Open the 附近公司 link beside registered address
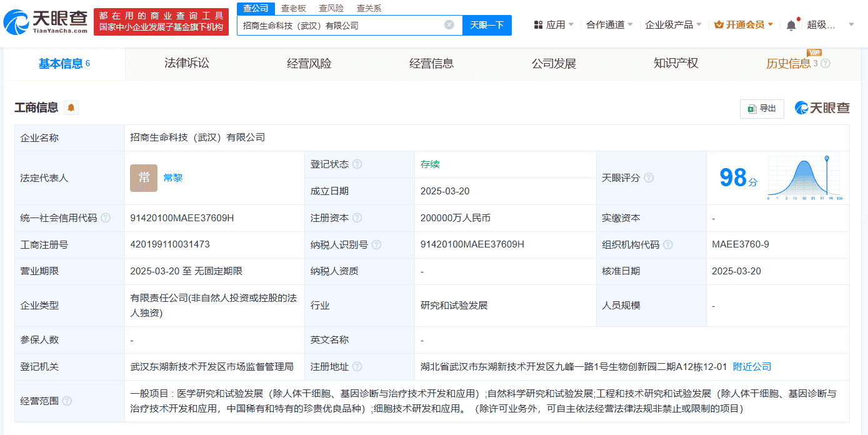Screen dimensions: 868x435 coord(752,367)
